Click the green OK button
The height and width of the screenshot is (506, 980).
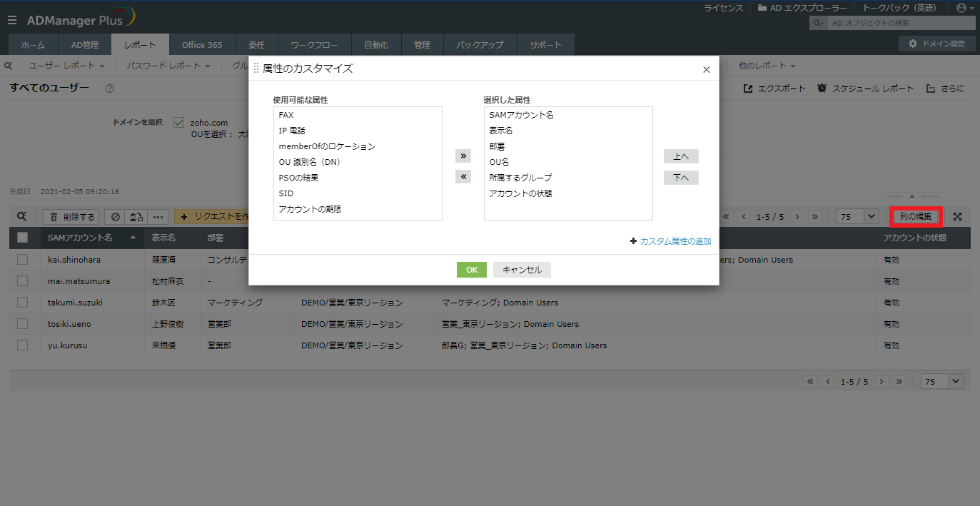[472, 270]
